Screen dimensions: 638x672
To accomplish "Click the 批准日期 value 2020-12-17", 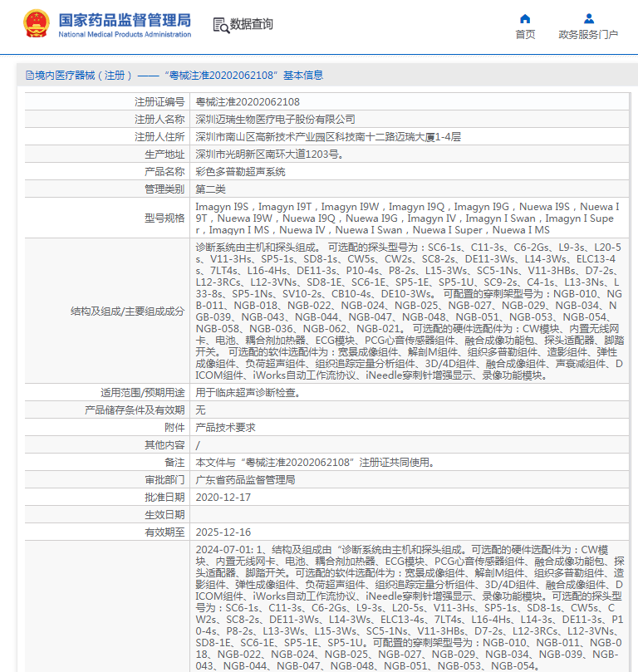I will [x=223, y=497].
